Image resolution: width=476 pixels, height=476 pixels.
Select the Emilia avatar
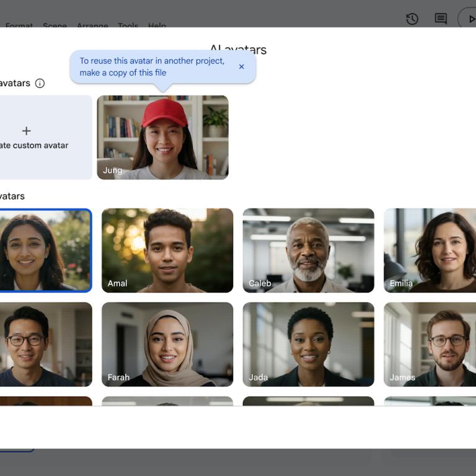point(430,250)
